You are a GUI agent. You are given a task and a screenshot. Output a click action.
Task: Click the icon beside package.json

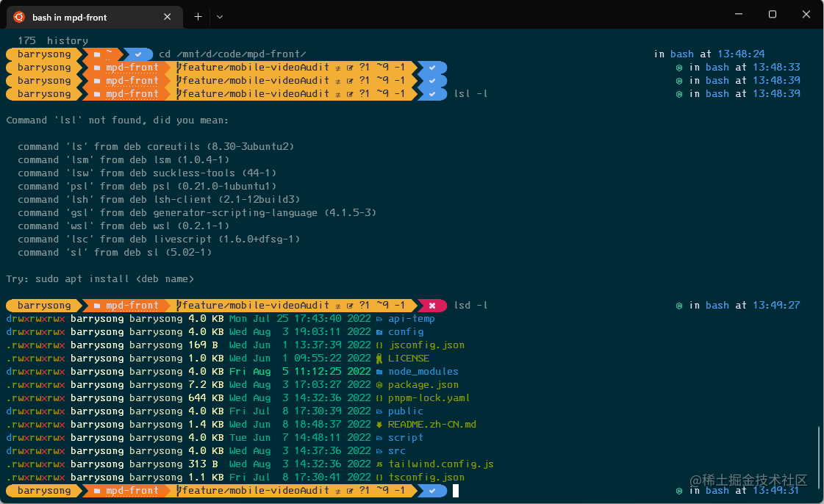[x=379, y=385]
